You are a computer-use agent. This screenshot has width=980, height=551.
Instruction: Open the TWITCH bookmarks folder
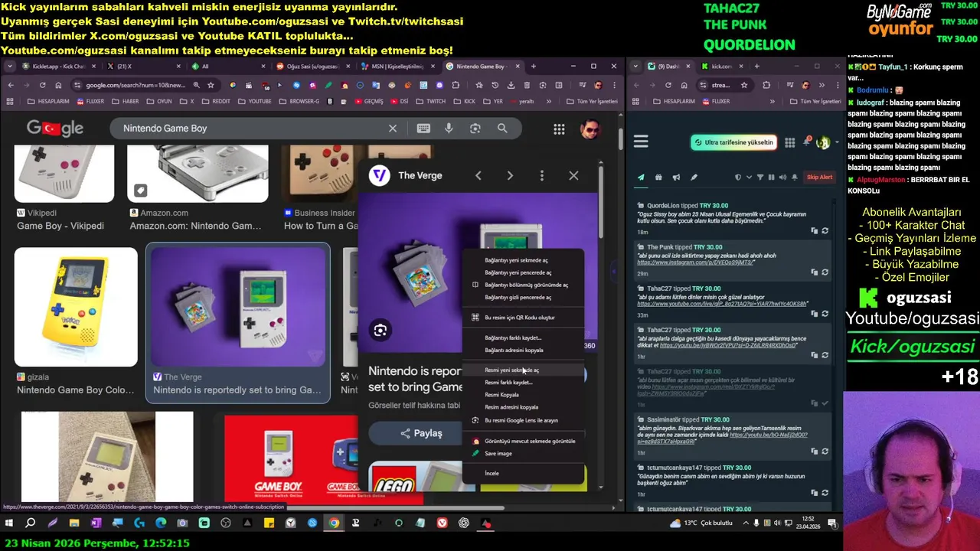(431, 101)
